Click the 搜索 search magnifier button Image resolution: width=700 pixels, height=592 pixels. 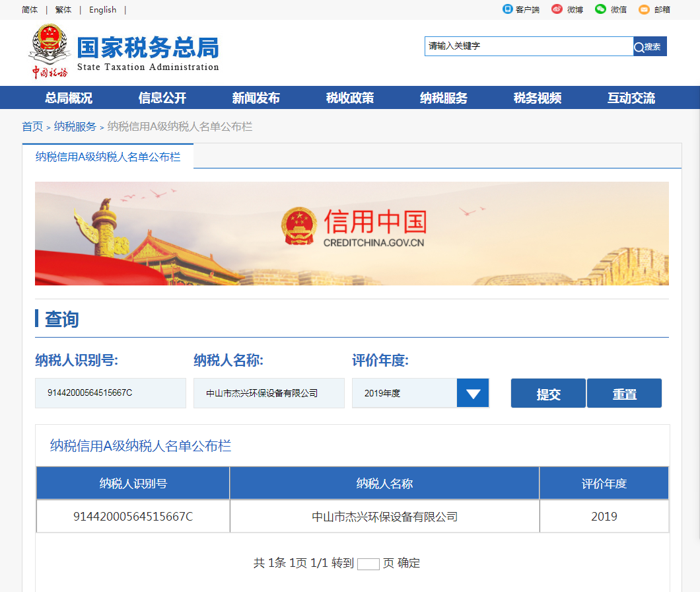650,46
